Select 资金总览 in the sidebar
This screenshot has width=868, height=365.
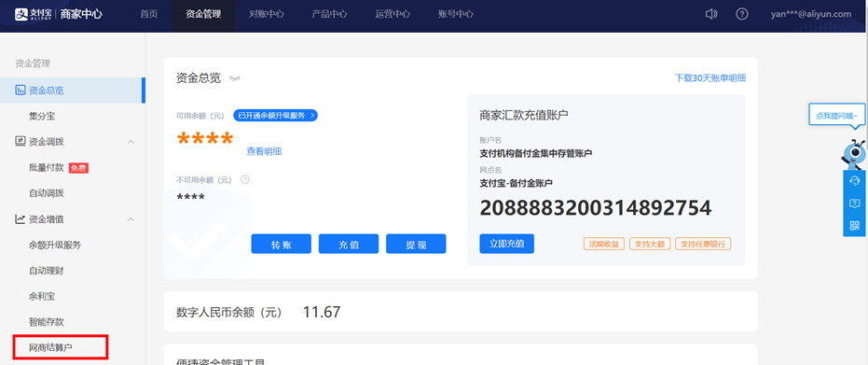click(73, 90)
